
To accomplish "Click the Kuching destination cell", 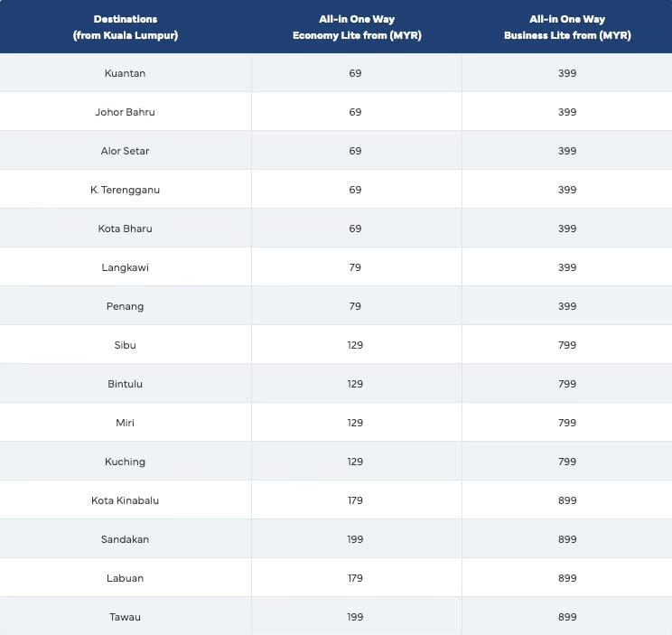I will (126, 462).
